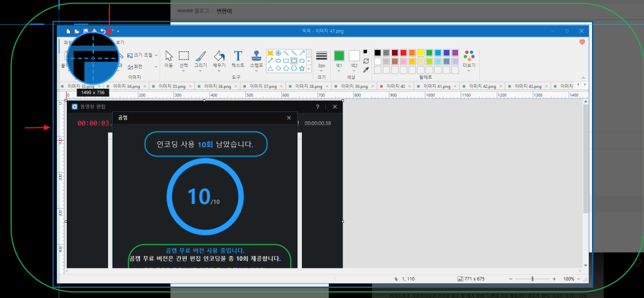Choose the rounded rectangle shape in gallery
This screenshot has height=298, width=644.
(294, 61)
